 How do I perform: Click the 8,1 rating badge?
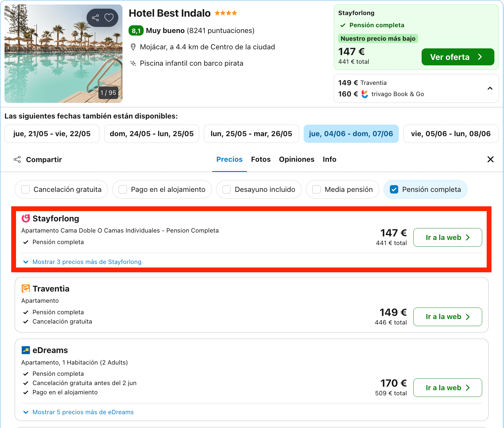coord(136,31)
